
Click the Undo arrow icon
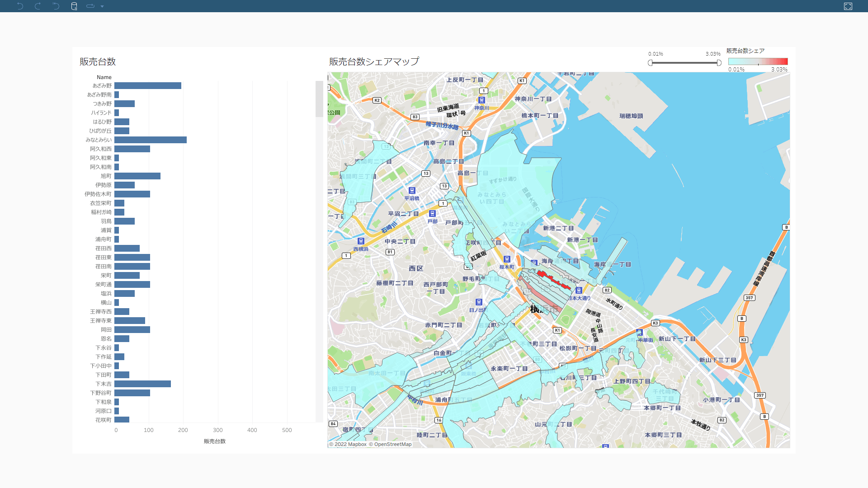pos(20,6)
